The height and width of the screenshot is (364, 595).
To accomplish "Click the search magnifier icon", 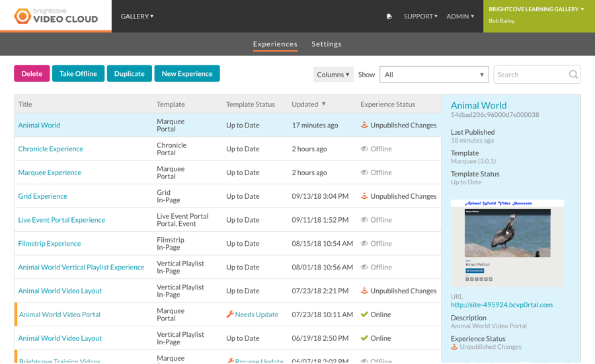I will pyautogui.click(x=573, y=74).
